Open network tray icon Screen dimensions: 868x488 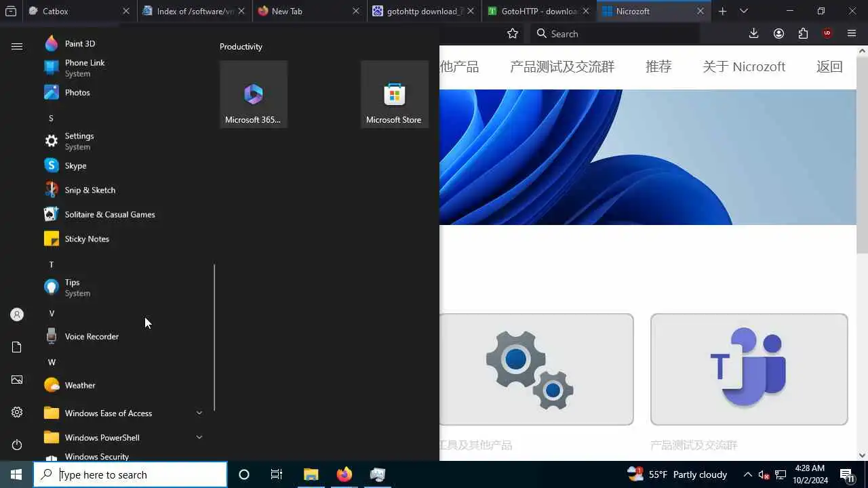point(781,474)
